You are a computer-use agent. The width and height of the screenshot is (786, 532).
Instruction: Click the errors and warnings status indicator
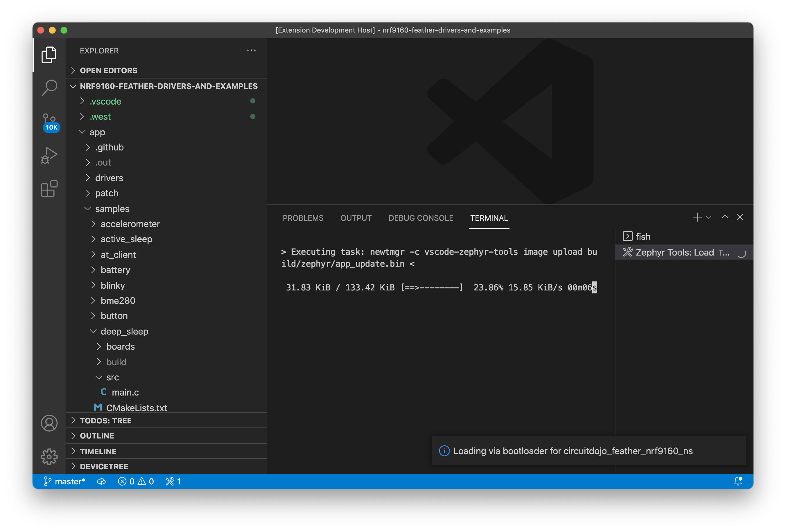pos(136,481)
